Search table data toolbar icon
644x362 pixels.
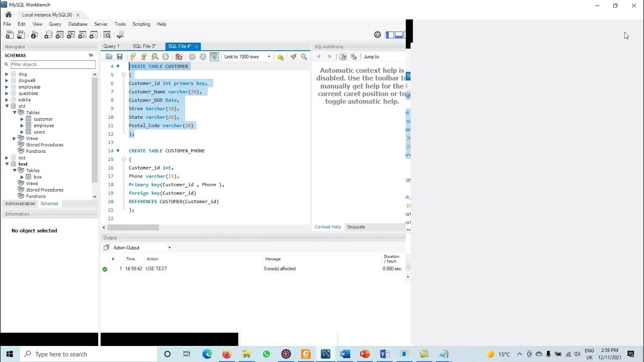(107, 35)
